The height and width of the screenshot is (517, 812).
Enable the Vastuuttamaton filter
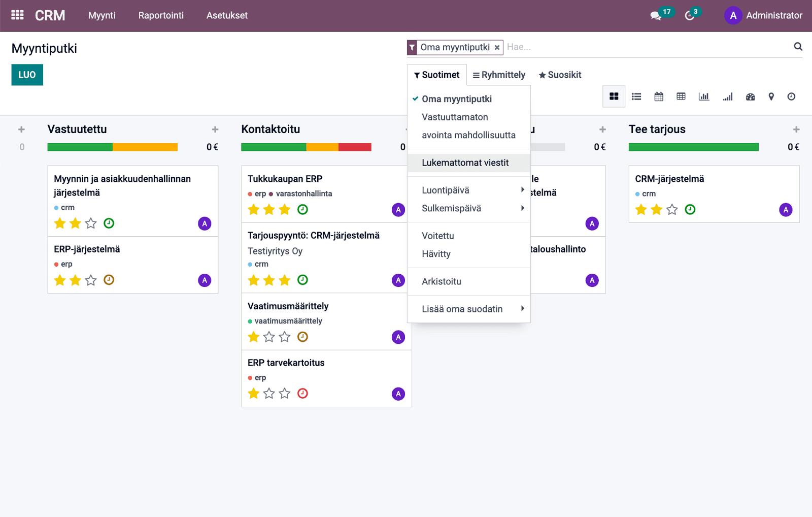coord(455,117)
